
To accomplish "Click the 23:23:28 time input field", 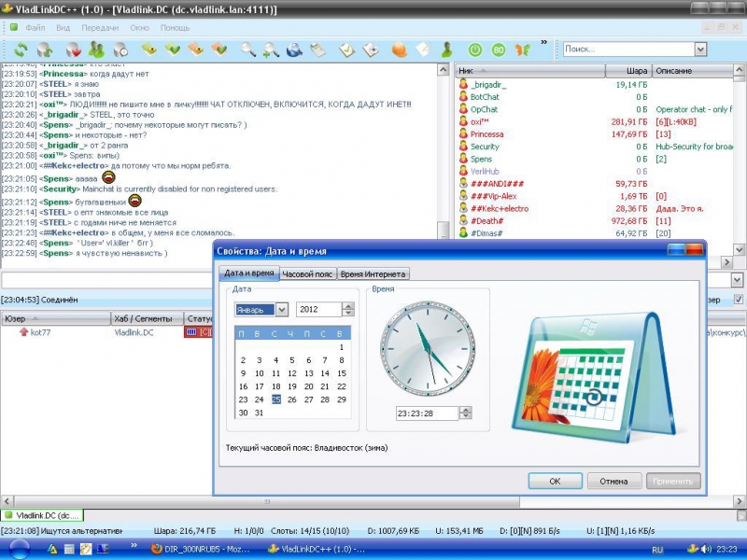I will pyautogui.click(x=420, y=413).
